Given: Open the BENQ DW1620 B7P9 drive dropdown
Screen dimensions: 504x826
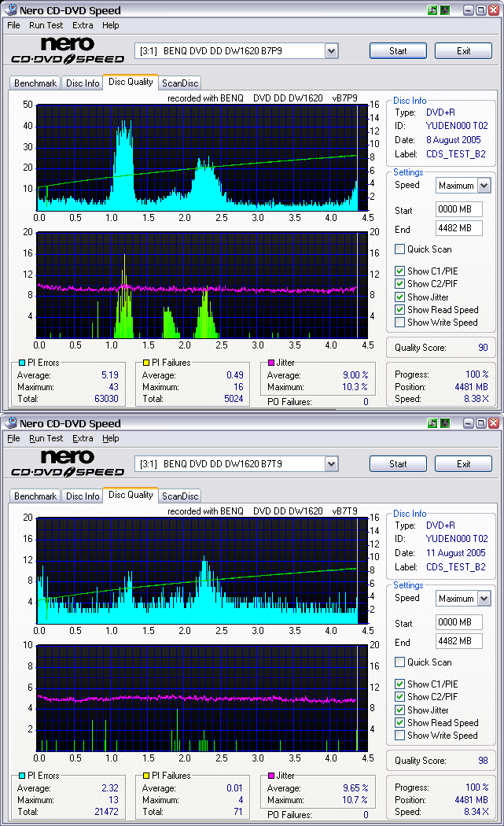Looking at the screenshot, I should [331, 51].
